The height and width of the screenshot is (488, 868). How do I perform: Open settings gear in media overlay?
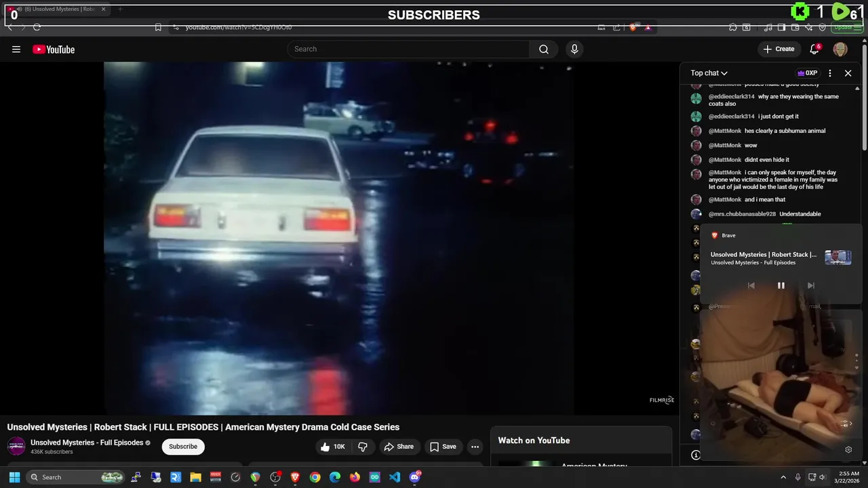coord(848,449)
